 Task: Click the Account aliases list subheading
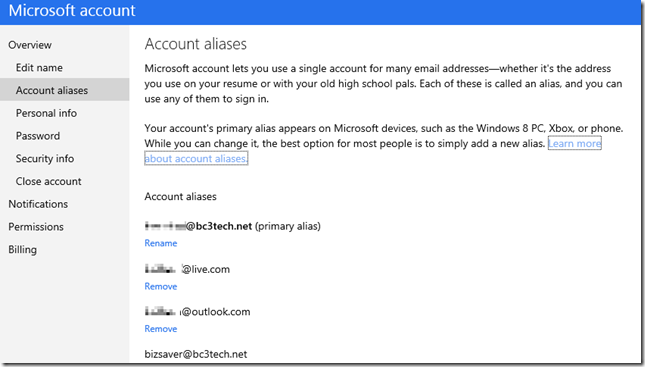point(180,197)
